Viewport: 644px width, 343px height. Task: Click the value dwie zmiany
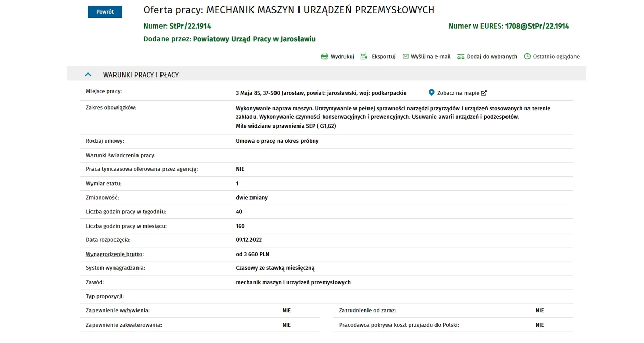(251, 198)
